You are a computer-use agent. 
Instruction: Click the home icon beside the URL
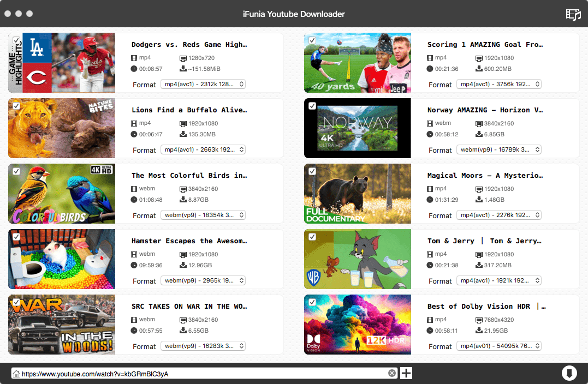pyautogui.click(x=16, y=374)
